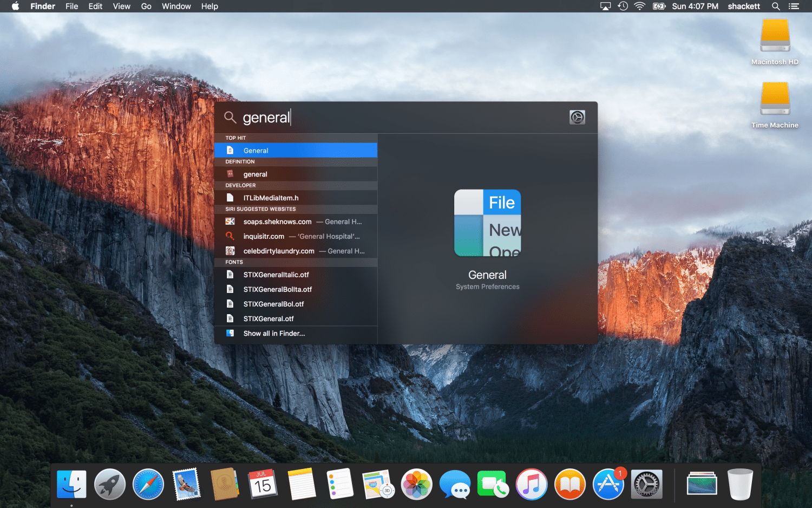The height and width of the screenshot is (508, 812).
Task: Select the general definition result
Action: pos(296,174)
